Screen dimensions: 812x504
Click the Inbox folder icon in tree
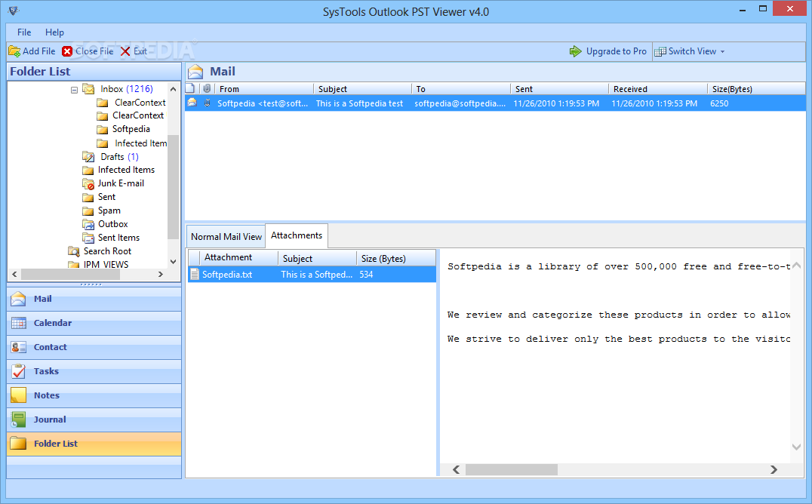[88, 89]
